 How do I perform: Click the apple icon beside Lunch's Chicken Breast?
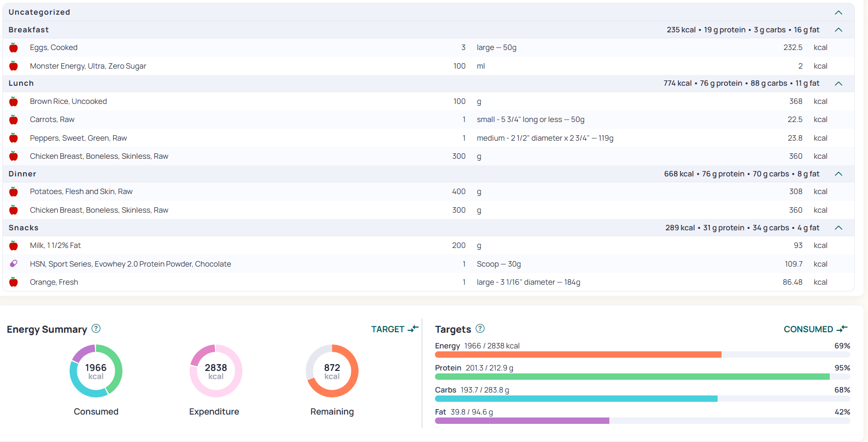[x=14, y=156]
